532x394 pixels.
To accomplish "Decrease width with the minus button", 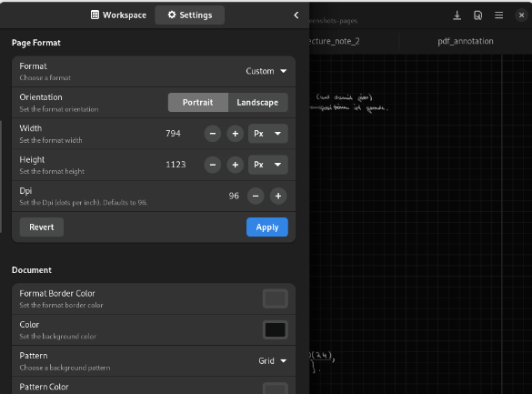I will click(x=213, y=134).
